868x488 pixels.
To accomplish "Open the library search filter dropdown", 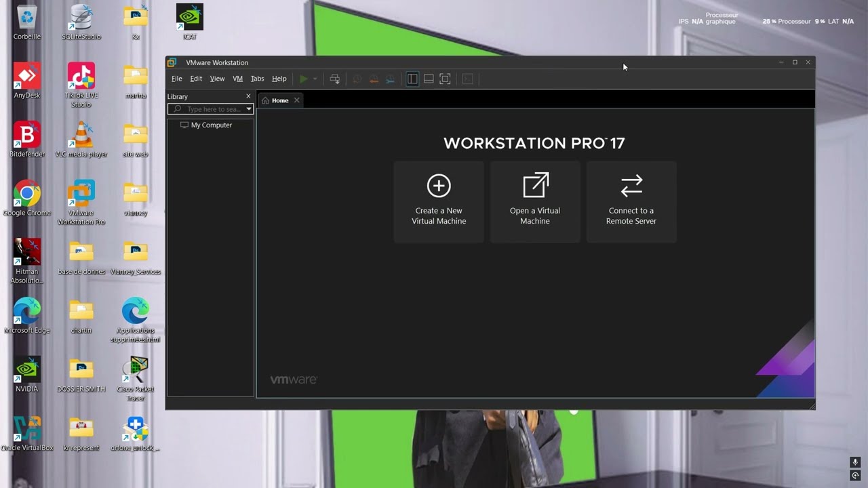I will tap(249, 109).
